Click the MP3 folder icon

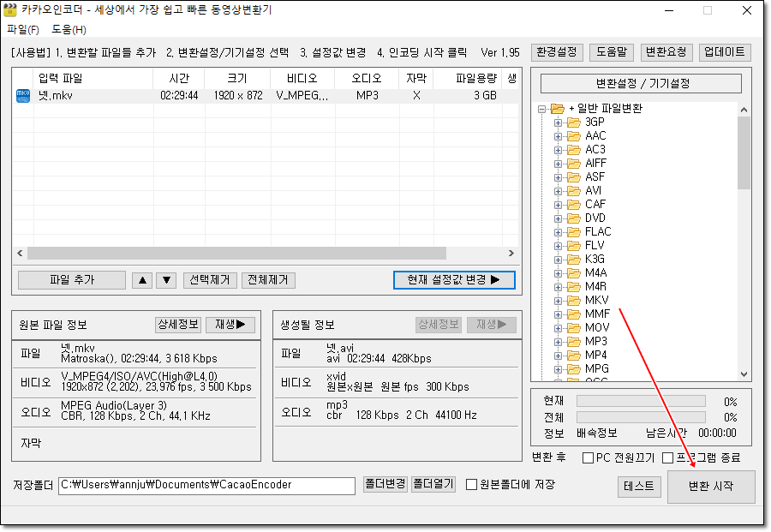[573, 342]
